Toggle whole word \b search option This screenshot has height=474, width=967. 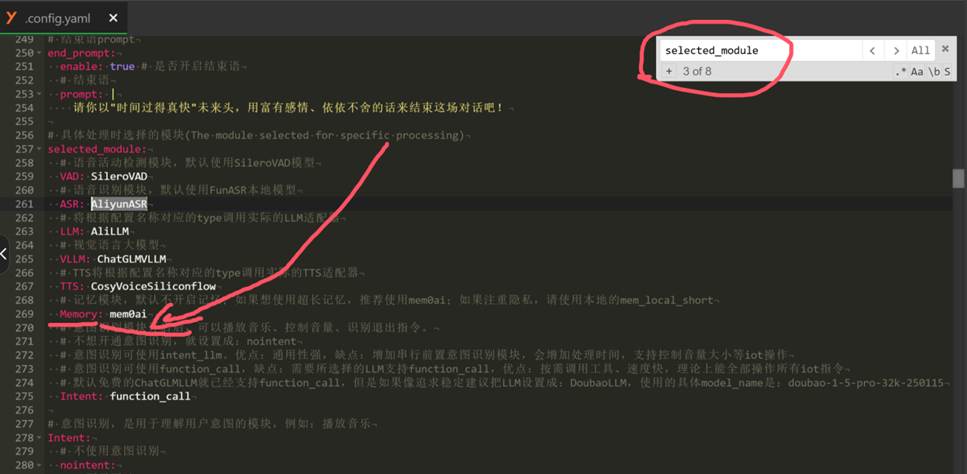tap(934, 72)
